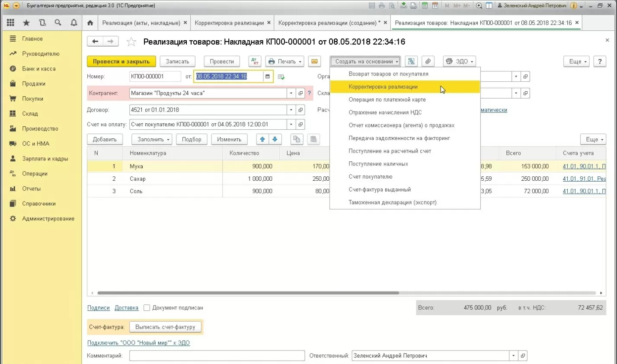
Task: Click the Провести и закрыть button
Action: [121, 61]
